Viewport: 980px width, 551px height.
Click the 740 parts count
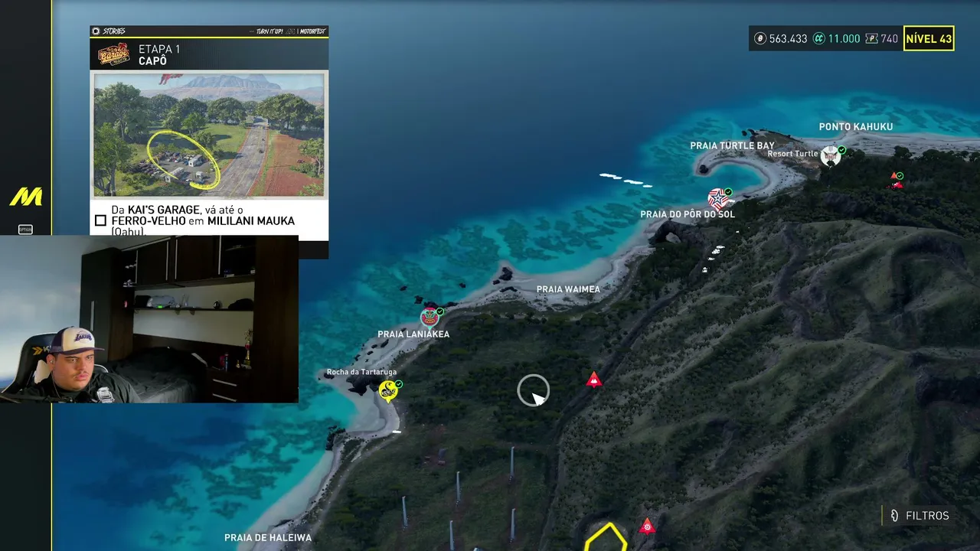click(889, 38)
